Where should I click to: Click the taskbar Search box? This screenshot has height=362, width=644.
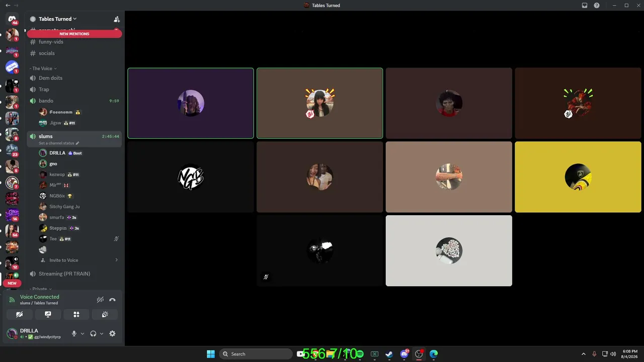(x=256, y=354)
